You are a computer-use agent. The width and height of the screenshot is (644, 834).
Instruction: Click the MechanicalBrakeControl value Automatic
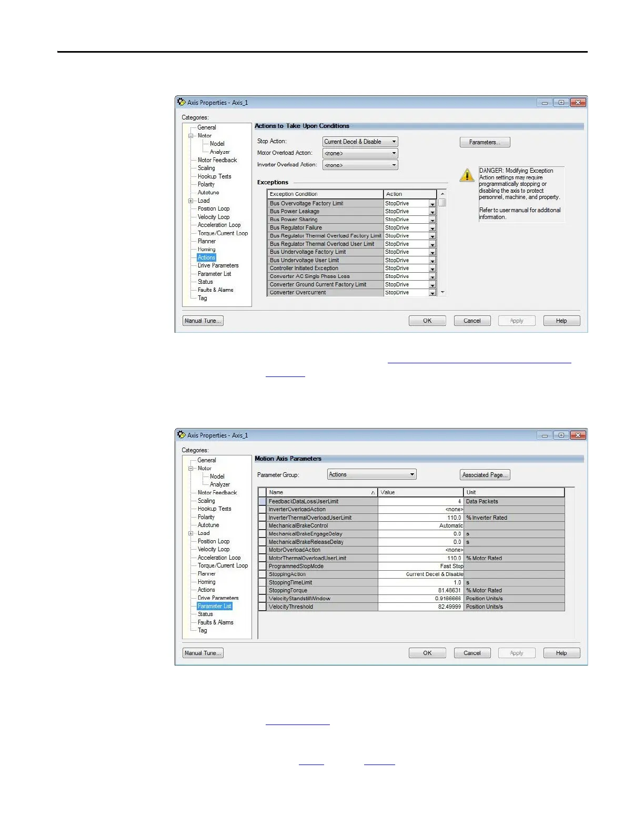[x=420, y=525]
